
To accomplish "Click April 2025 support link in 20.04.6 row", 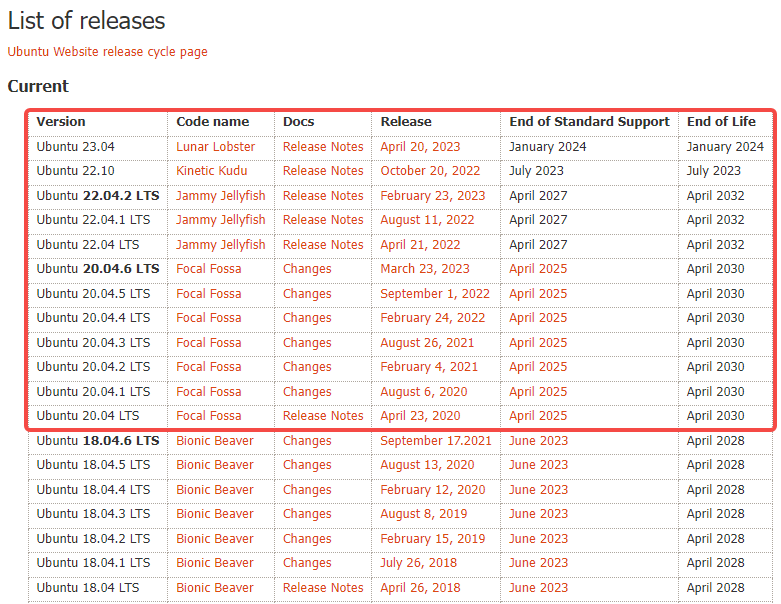I will click(x=538, y=269).
